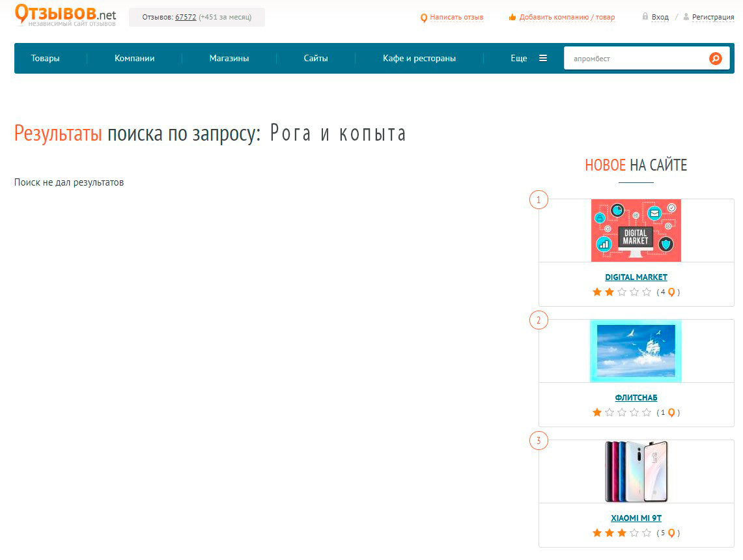
Task: Click the Написать отзыв link
Action: pyautogui.click(x=456, y=17)
